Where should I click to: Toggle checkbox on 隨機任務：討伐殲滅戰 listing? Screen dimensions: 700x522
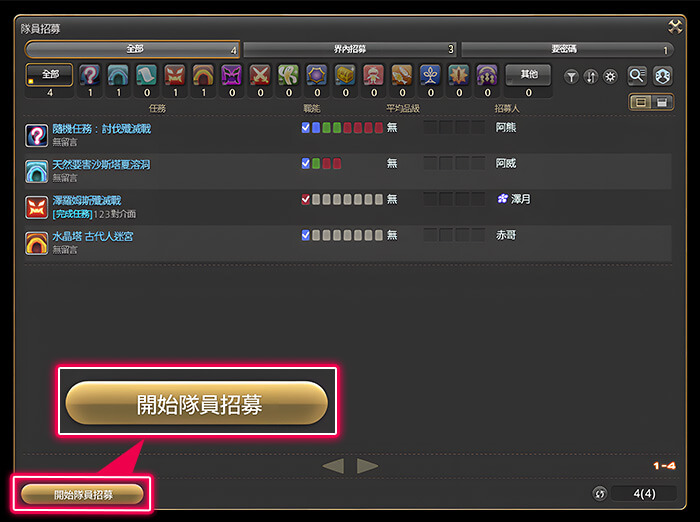pos(306,128)
